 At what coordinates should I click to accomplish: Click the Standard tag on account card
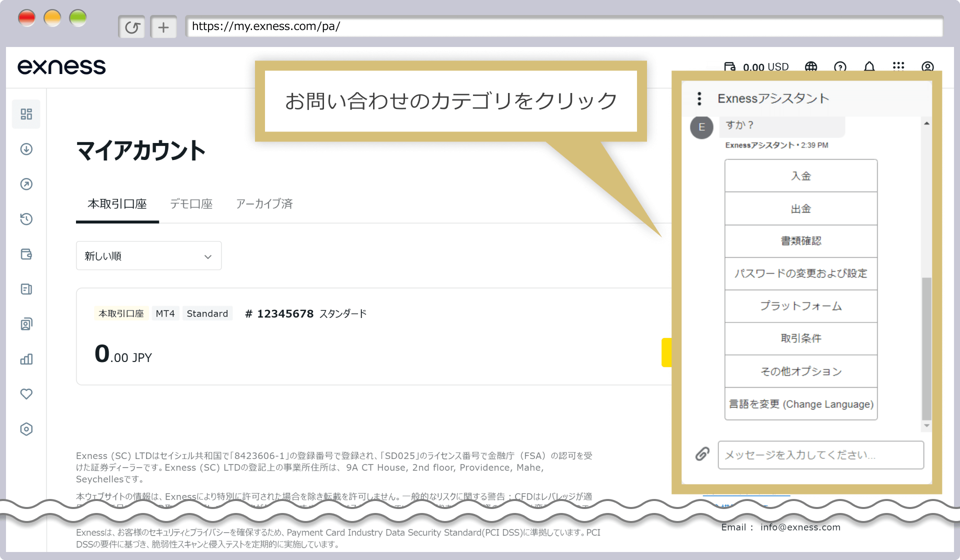(x=207, y=313)
